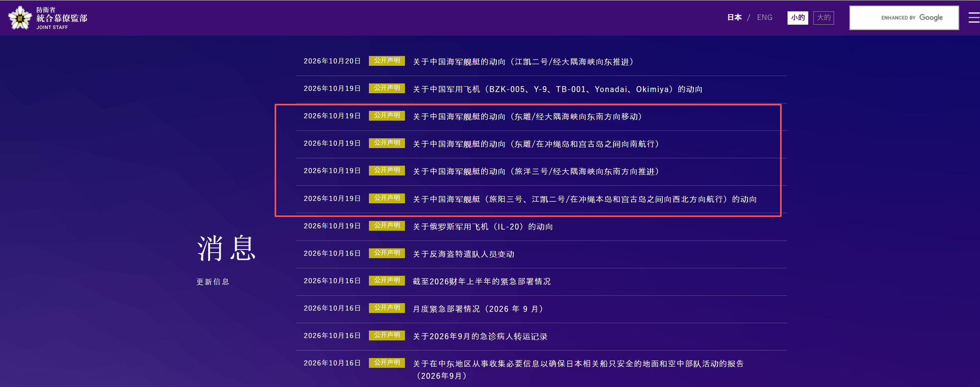The image size is (980, 387).
Task: Open the BZK-005、Y-9、TB-001 aircraft announcement
Action: [x=557, y=89]
